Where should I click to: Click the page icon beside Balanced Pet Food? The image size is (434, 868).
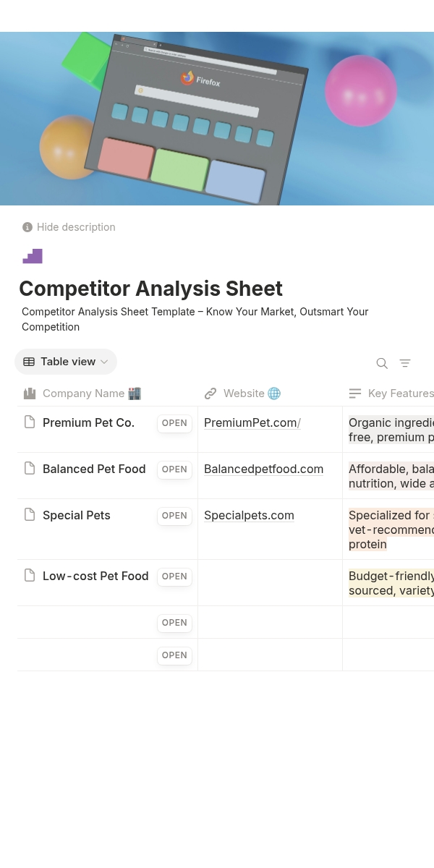pos(30,468)
